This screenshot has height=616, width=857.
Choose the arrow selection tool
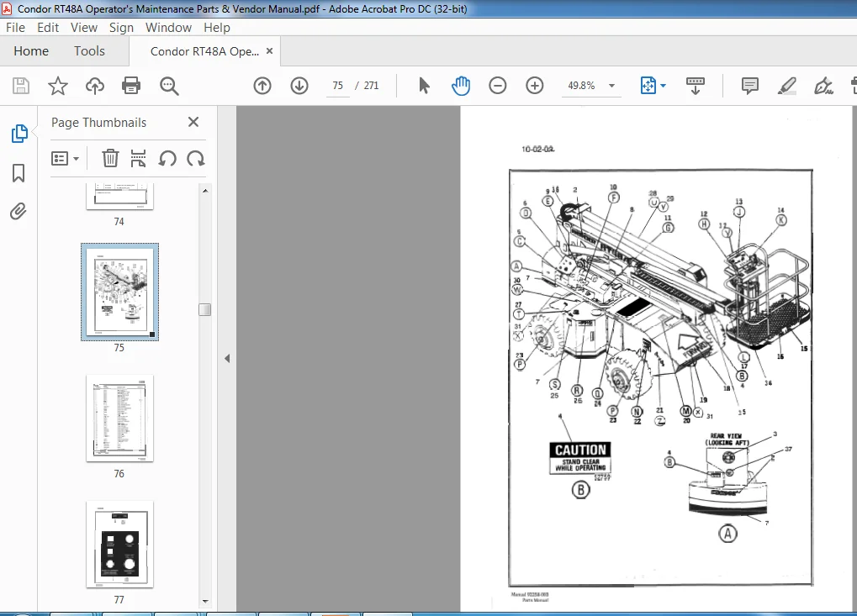tap(424, 86)
